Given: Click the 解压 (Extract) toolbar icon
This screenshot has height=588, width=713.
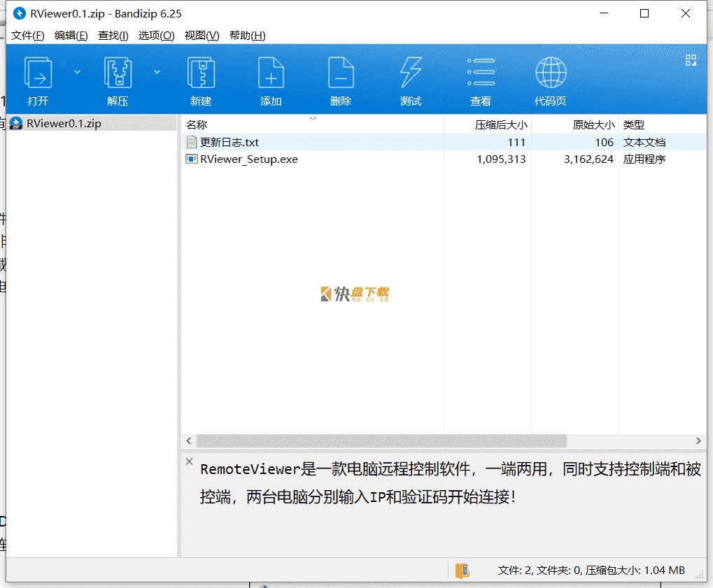Looking at the screenshot, I should [118, 73].
